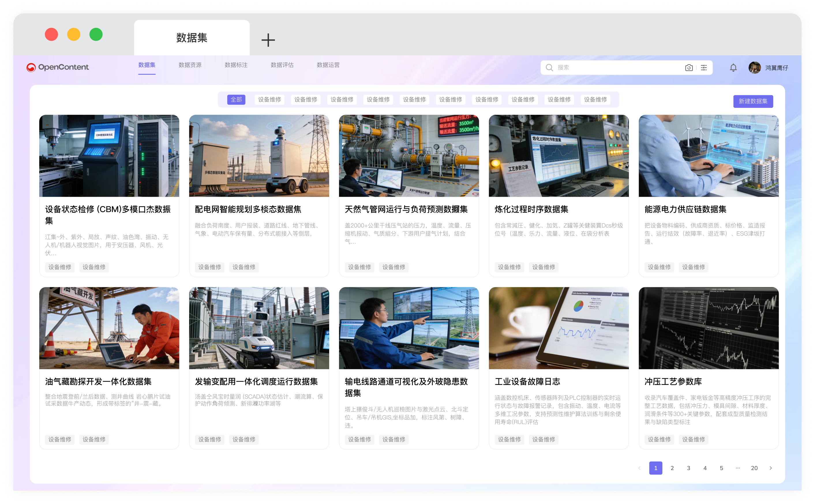Select the 全部 filter chip

(236, 100)
